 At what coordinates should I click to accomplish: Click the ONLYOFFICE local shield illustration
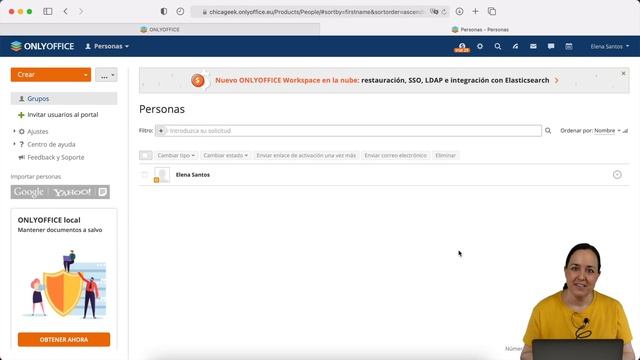64,284
